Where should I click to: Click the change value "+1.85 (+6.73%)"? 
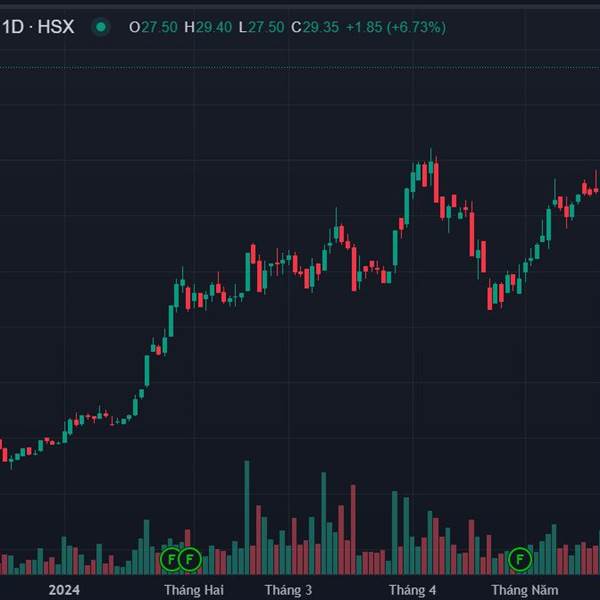point(396,28)
